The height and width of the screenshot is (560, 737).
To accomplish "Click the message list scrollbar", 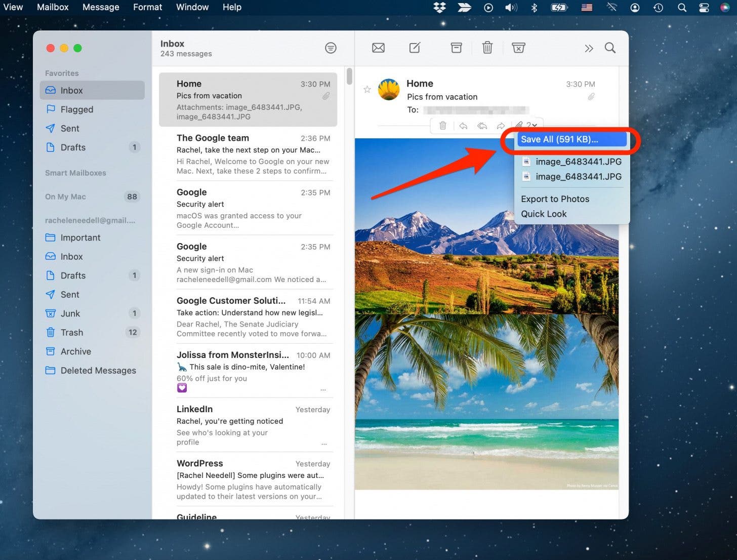I will [x=349, y=76].
